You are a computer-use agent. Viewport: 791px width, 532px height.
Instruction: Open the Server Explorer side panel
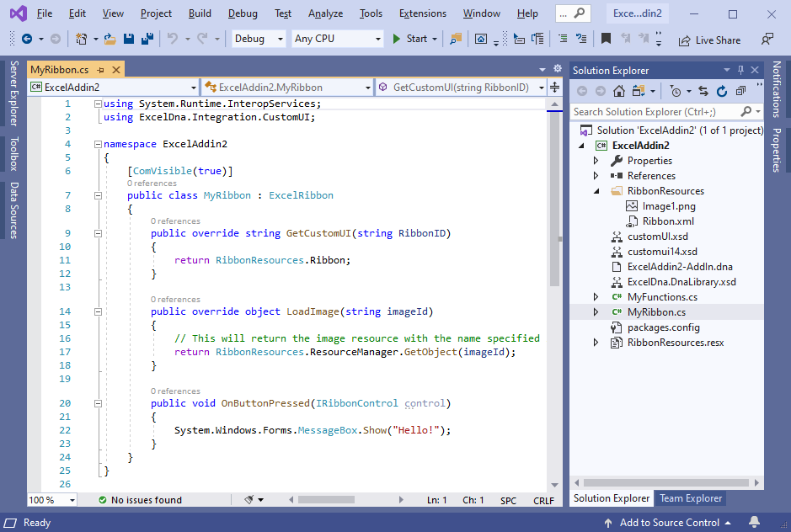pyautogui.click(x=14, y=93)
